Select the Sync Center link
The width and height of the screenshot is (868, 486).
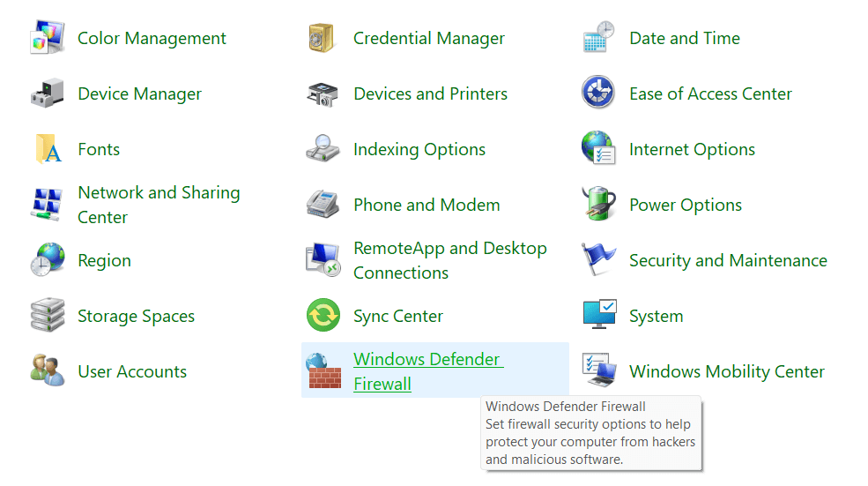(398, 316)
